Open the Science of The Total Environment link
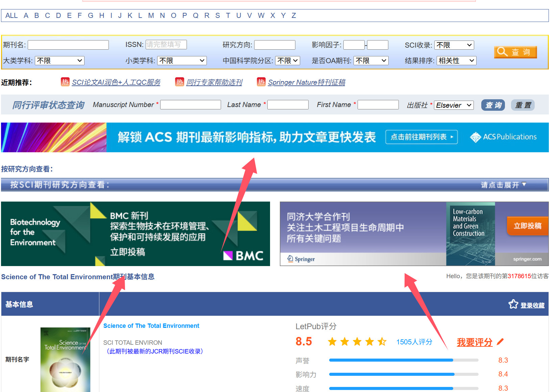Screen dimensions: 558x392 (151, 326)
